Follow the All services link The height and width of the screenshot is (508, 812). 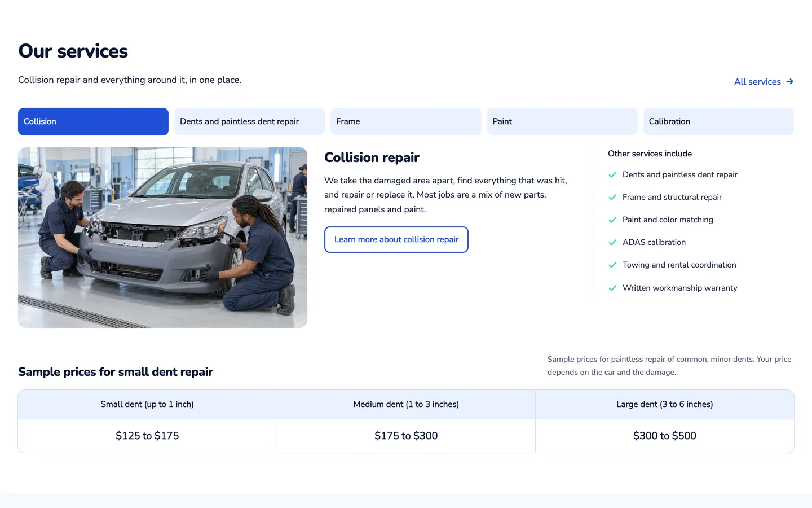click(x=764, y=82)
